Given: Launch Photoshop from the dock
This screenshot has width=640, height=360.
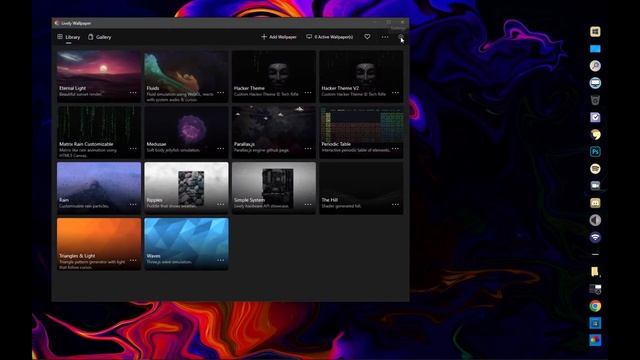Looking at the screenshot, I should [595, 152].
